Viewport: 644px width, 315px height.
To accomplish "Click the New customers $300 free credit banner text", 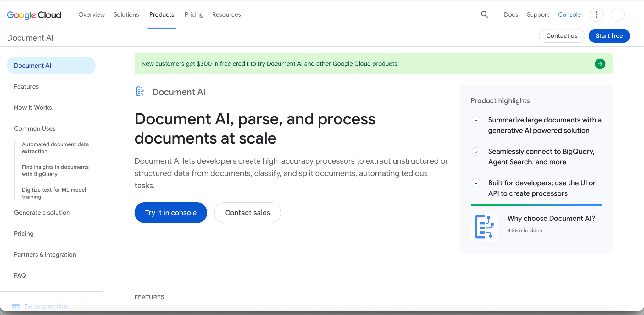I will 270,64.
